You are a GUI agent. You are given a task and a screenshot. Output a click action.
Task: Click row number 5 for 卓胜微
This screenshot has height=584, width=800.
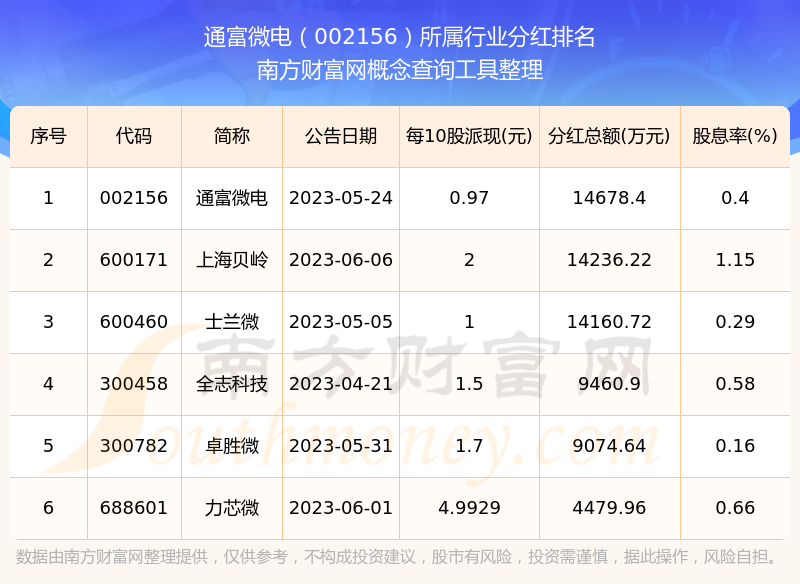[48, 446]
